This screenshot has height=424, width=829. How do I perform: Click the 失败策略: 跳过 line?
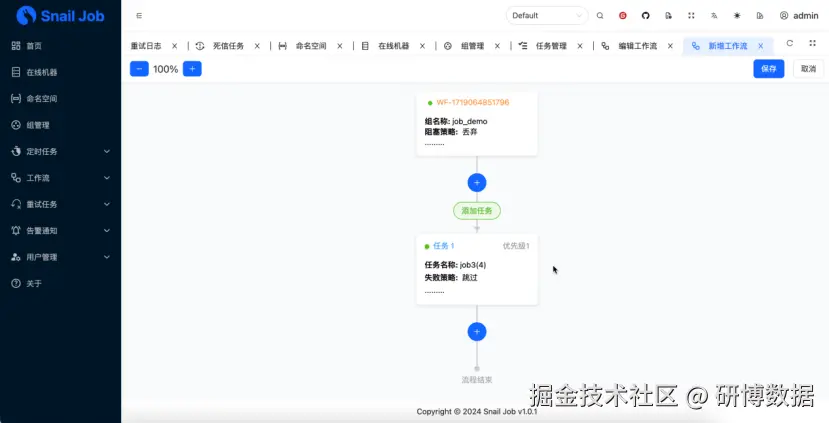tap(451, 278)
